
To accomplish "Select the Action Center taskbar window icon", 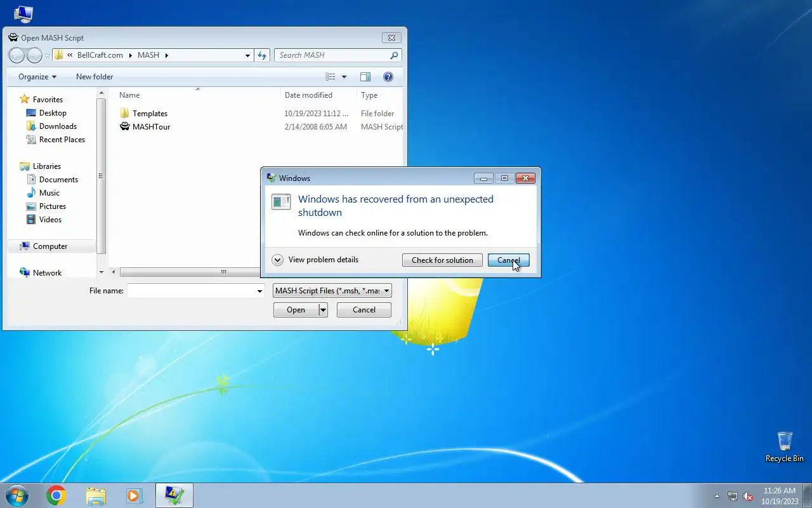I will [174, 495].
